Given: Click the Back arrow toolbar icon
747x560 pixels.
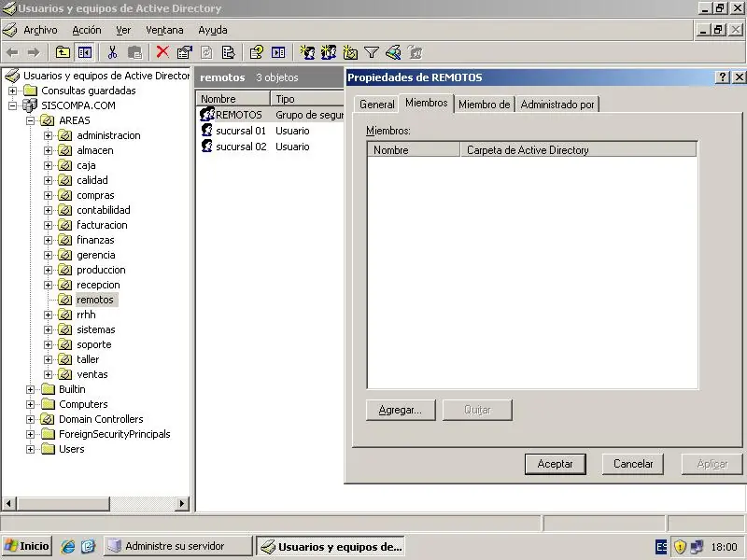Looking at the screenshot, I should (12, 52).
